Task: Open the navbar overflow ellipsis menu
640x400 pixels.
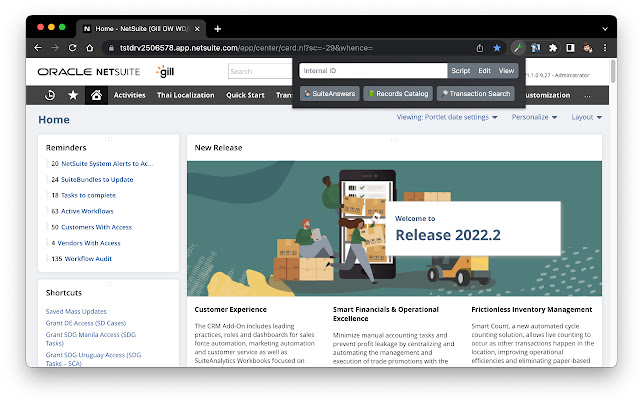Action: (x=587, y=96)
